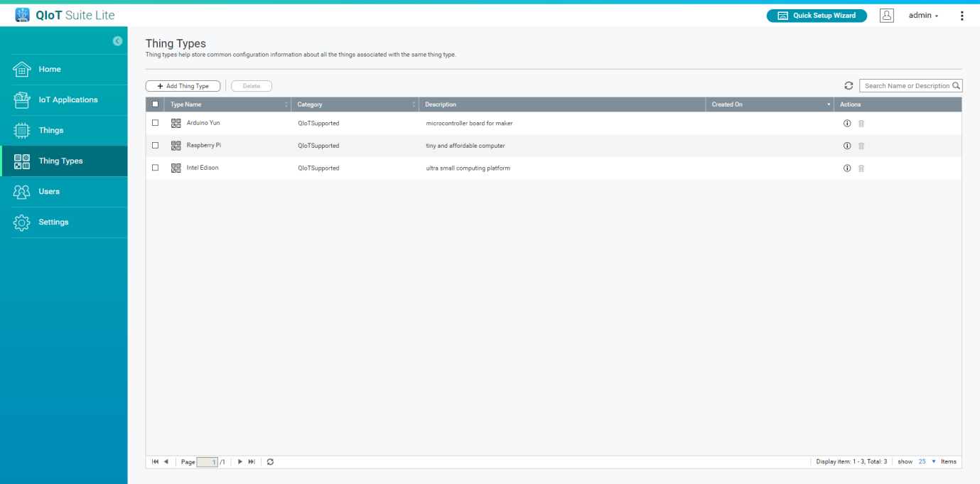The image size is (980, 484).
Task: Go to IoT Applications in the sidebar
Action: [68, 100]
